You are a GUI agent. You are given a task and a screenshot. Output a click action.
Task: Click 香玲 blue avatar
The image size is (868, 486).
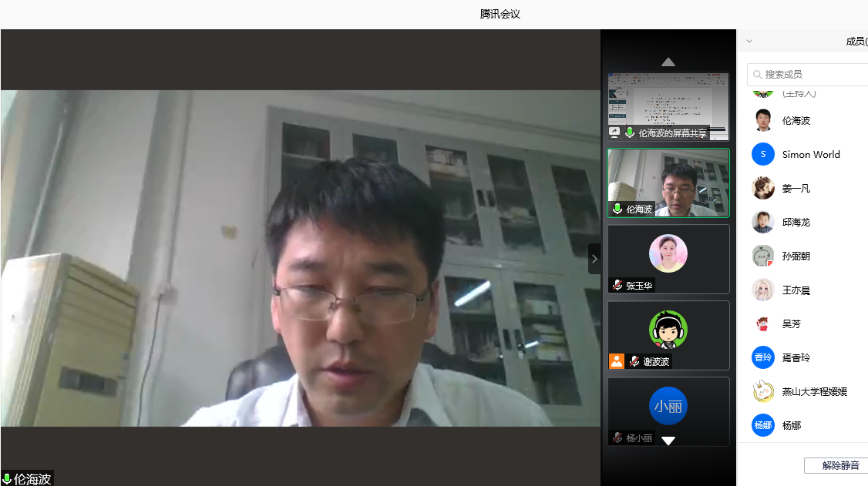(x=763, y=357)
